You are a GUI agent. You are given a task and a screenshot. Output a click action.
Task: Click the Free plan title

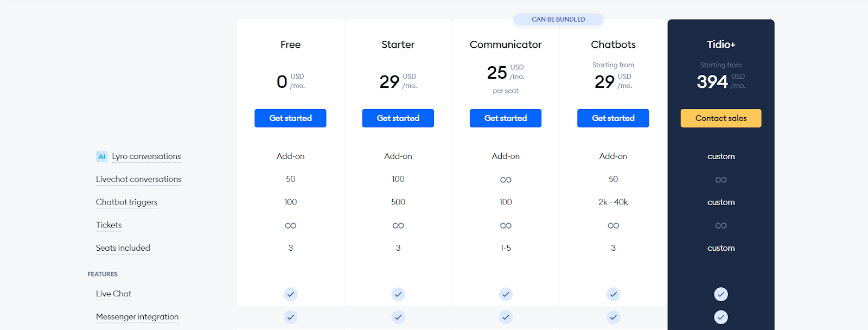point(291,45)
